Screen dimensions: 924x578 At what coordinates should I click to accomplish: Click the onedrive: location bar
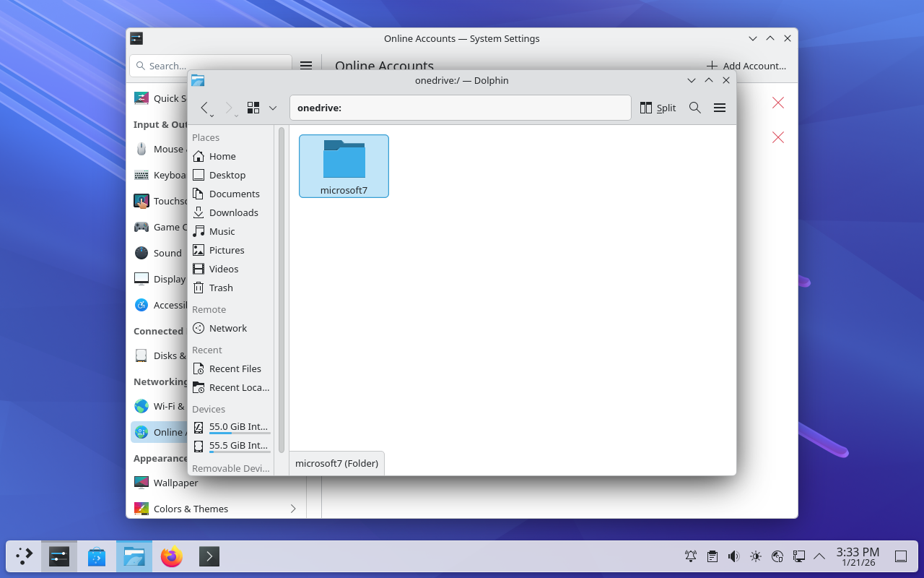click(460, 108)
